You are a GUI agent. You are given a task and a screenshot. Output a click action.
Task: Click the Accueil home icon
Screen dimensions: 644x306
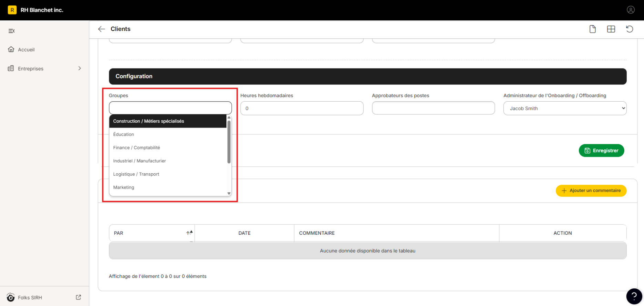11,49
